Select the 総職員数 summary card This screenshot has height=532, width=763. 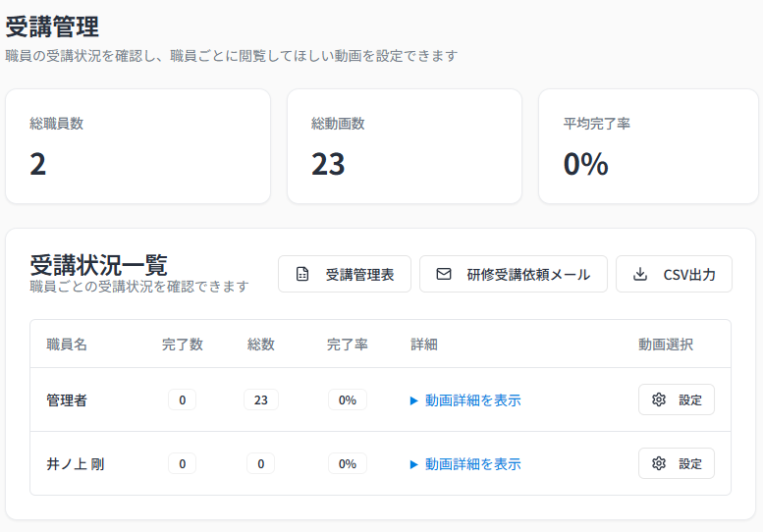(x=137, y=146)
